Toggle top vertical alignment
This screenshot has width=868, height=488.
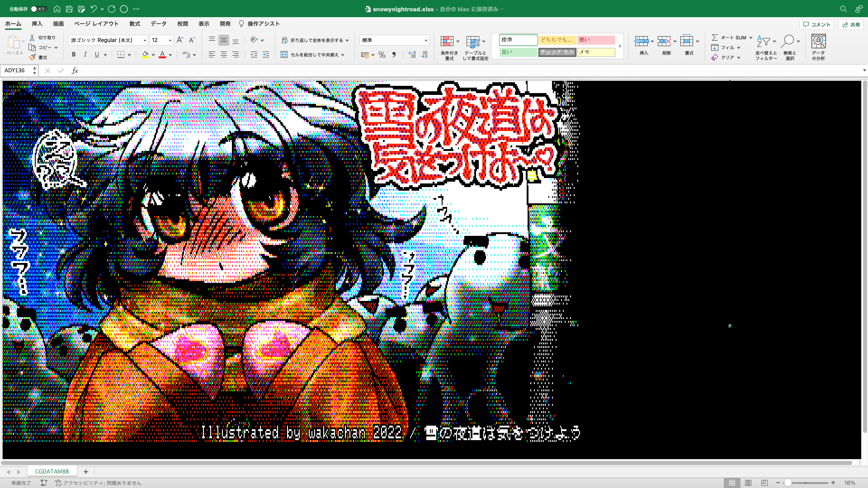pyautogui.click(x=212, y=40)
